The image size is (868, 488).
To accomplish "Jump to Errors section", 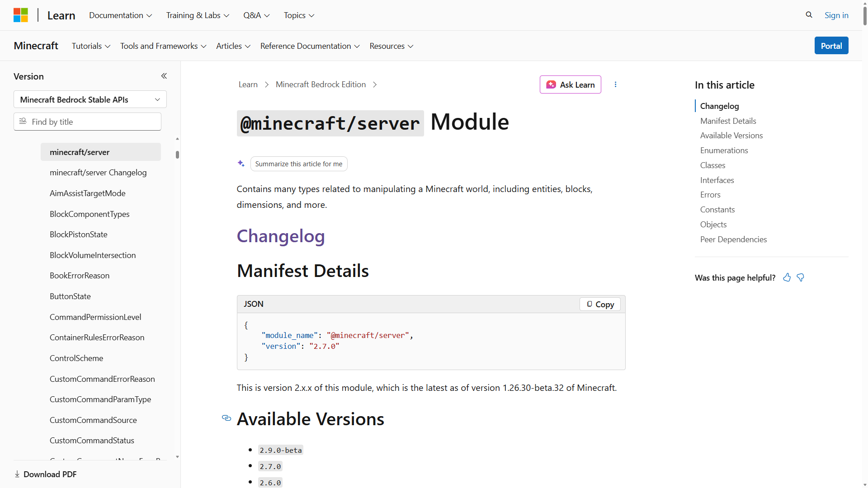I will [x=710, y=195].
